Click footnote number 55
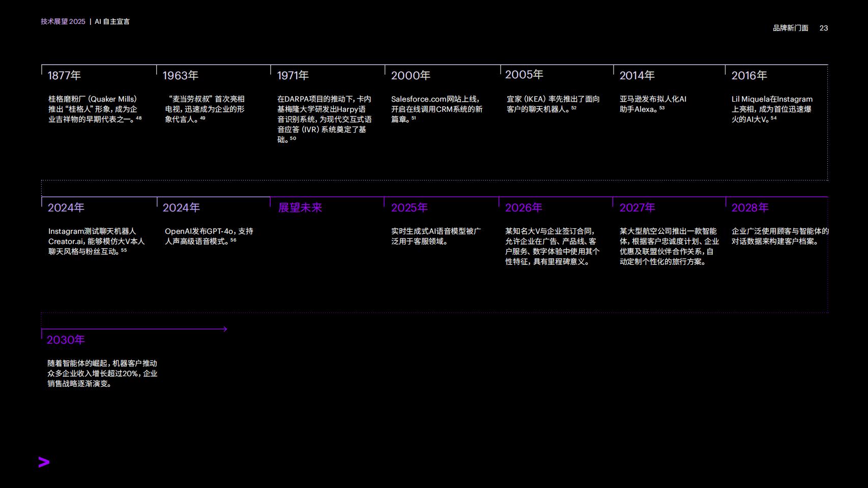The height and width of the screenshot is (488, 868). 124,250
